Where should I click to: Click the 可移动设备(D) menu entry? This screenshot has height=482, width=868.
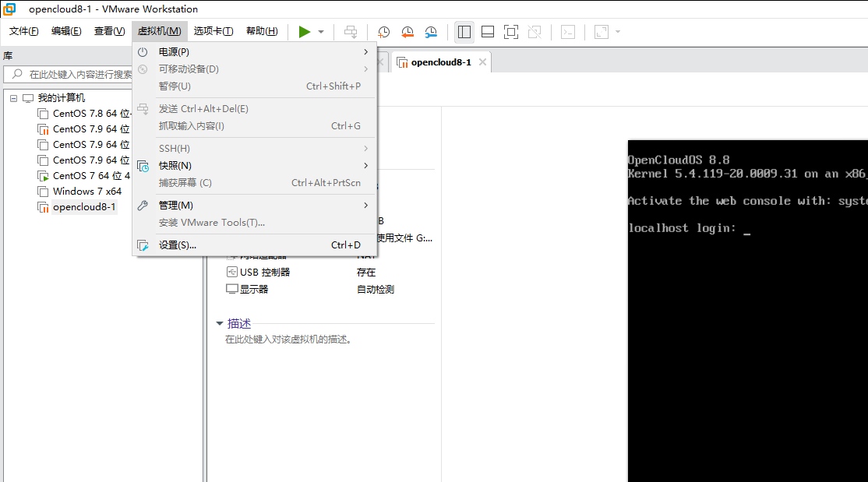(x=255, y=69)
